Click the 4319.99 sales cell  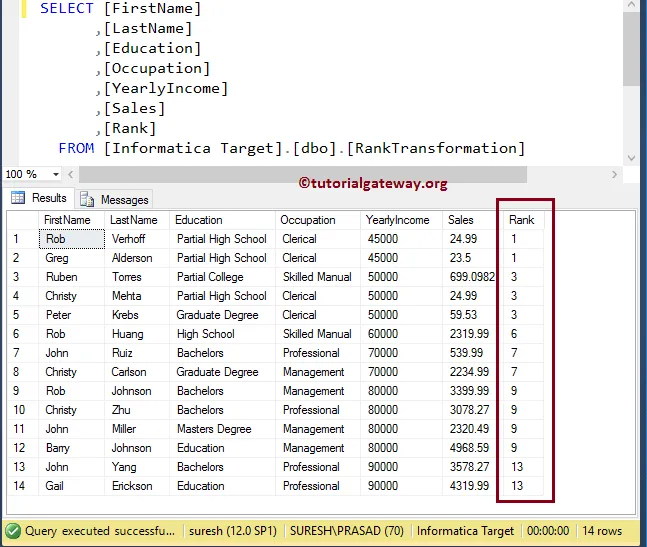click(472, 486)
